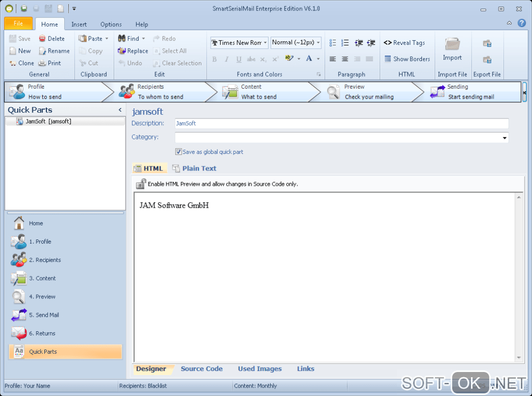The image size is (532, 396).
Task: Open the Links tab
Action: (306, 369)
